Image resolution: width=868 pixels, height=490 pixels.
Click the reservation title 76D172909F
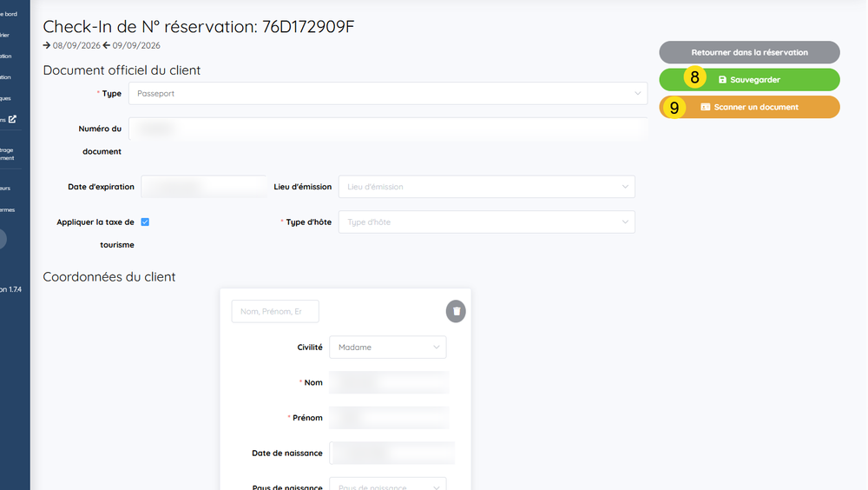point(308,26)
